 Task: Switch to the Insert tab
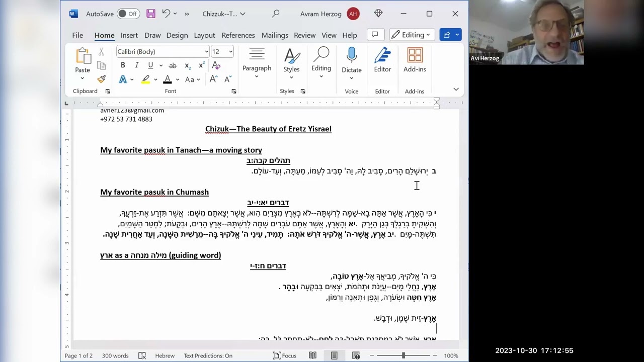[x=129, y=35]
